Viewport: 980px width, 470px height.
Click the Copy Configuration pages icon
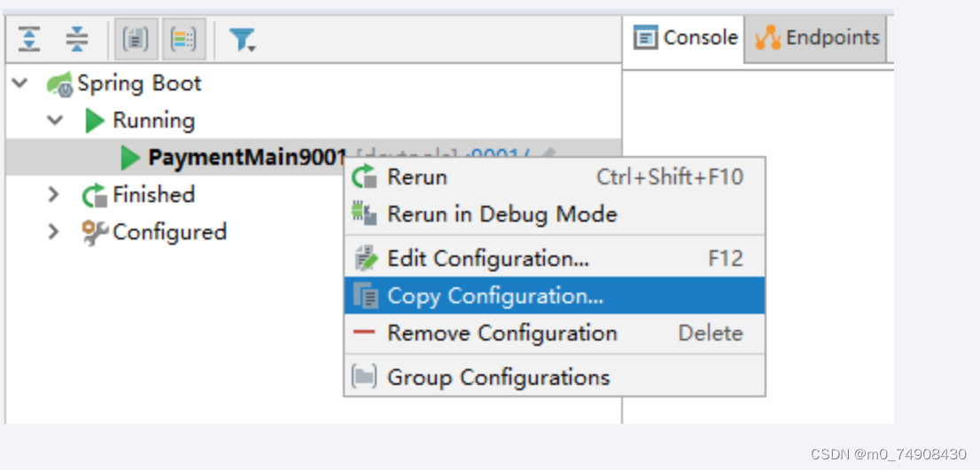366,295
